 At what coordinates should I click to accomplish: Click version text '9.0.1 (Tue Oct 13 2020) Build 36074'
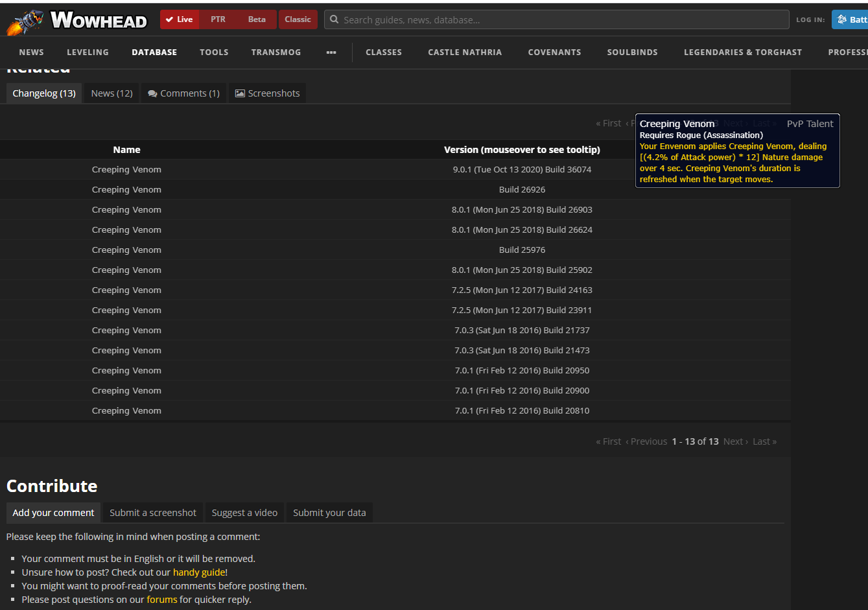click(522, 170)
